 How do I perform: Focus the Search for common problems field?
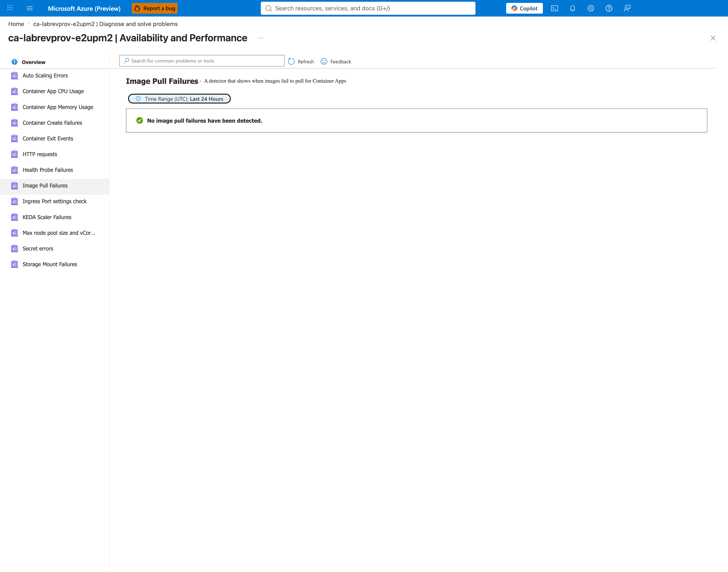click(x=202, y=61)
